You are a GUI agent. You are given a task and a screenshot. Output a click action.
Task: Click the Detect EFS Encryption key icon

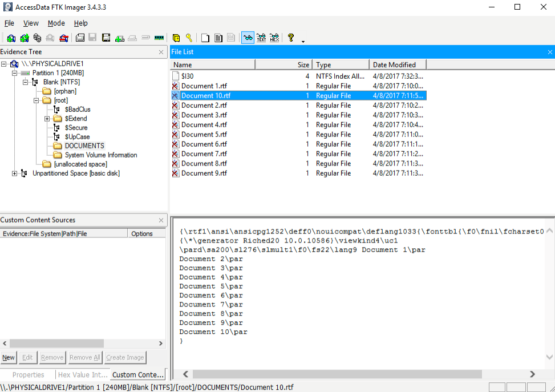pos(189,38)
